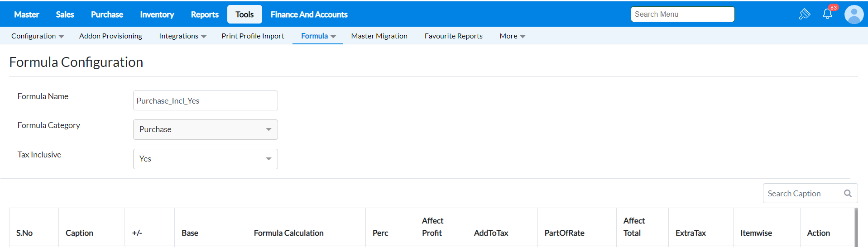Open Print Profile Import

[253, 36]
